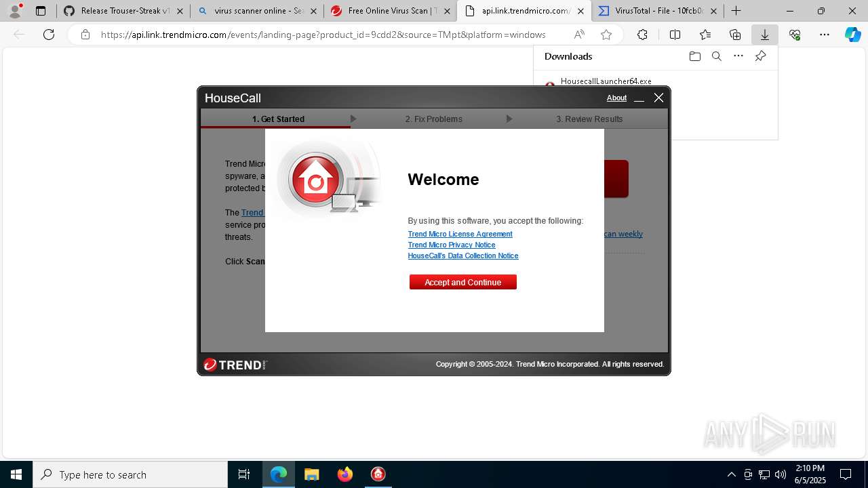Viewport: 868px width, 488px height.
Task: Refresh the current page
Action: point(49,35)
